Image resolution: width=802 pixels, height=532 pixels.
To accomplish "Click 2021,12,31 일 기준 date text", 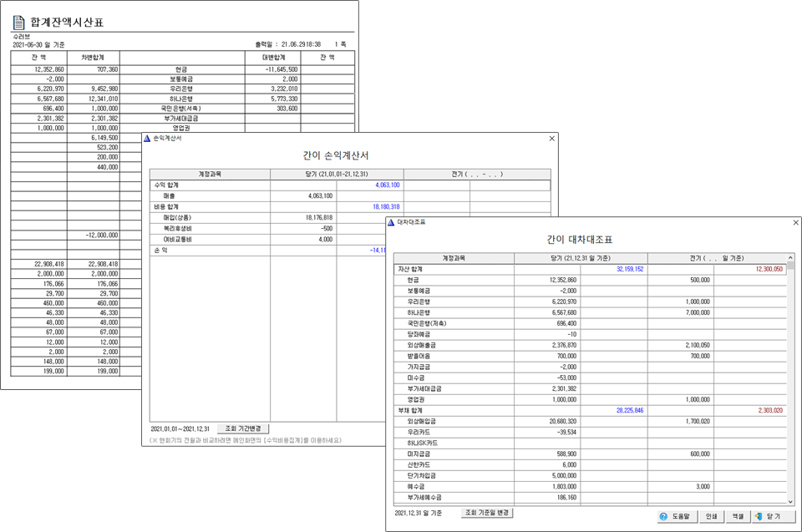I will coord(419,513).
